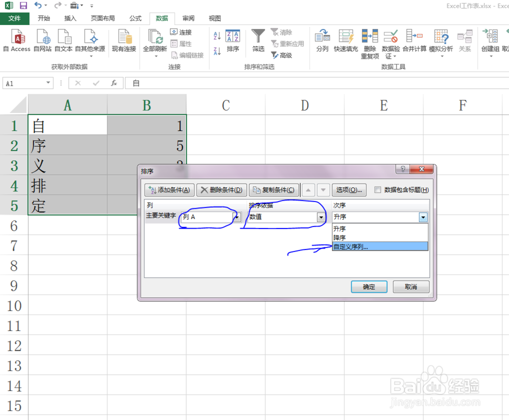Open the column dropdown showing 列 A
This screenshot has width=509, height=420.
coord(237,217)
